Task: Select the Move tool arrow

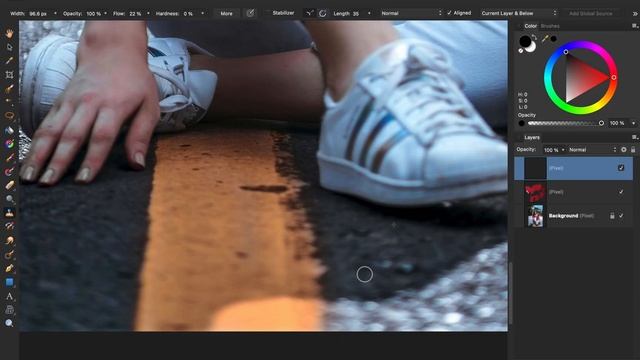Action: click(9, 47)
